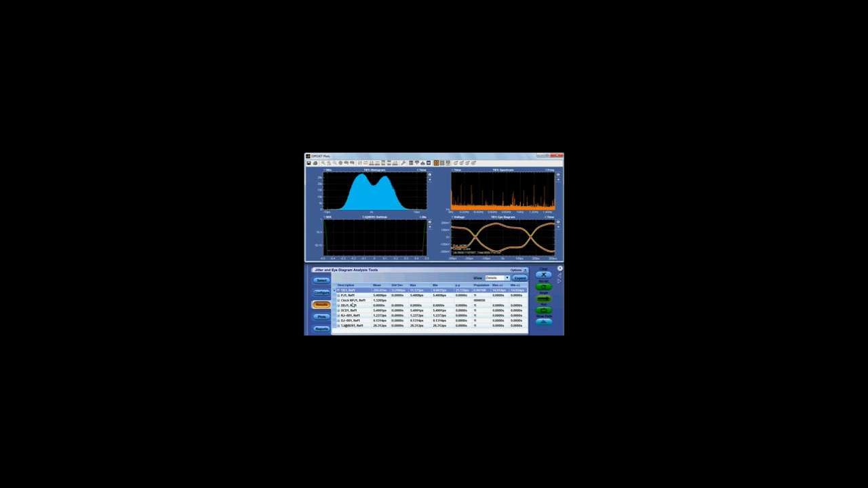Open the View dropdown showing Details

[x=497, y=278]
